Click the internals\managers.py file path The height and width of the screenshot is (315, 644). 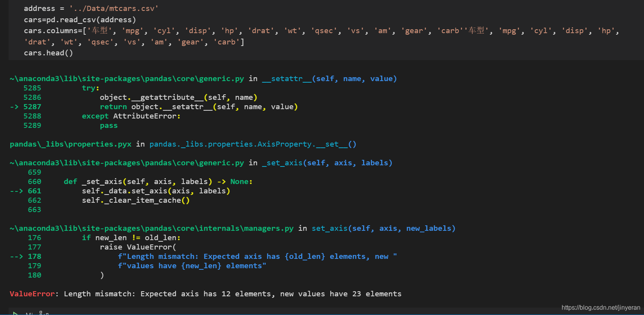point(152,228)
